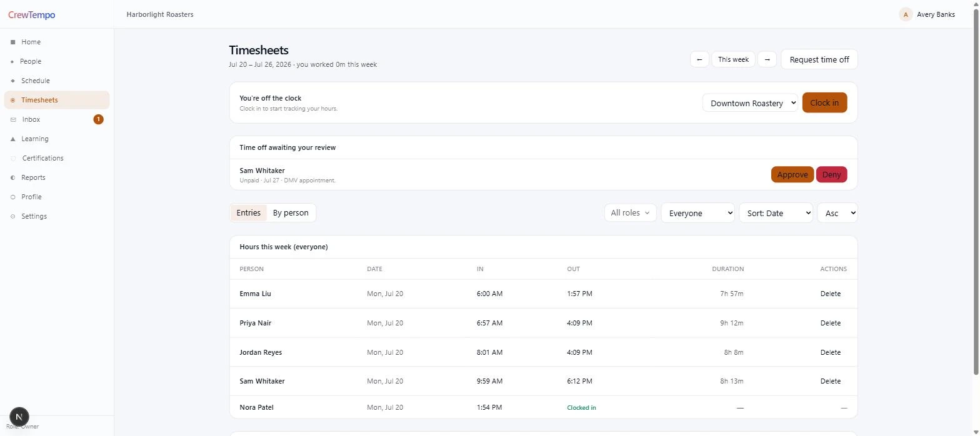Click the DURATION column header

[727, 269]
